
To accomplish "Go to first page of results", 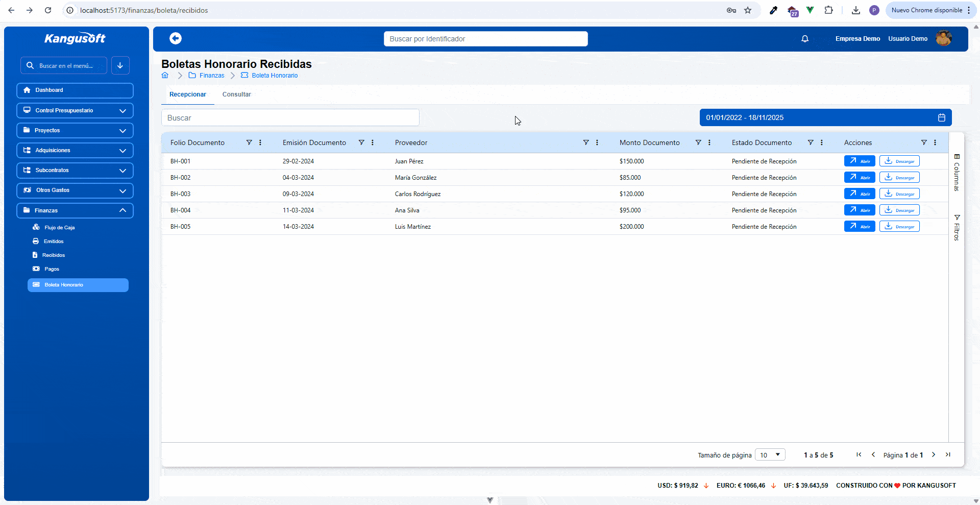I will [859, 454].
